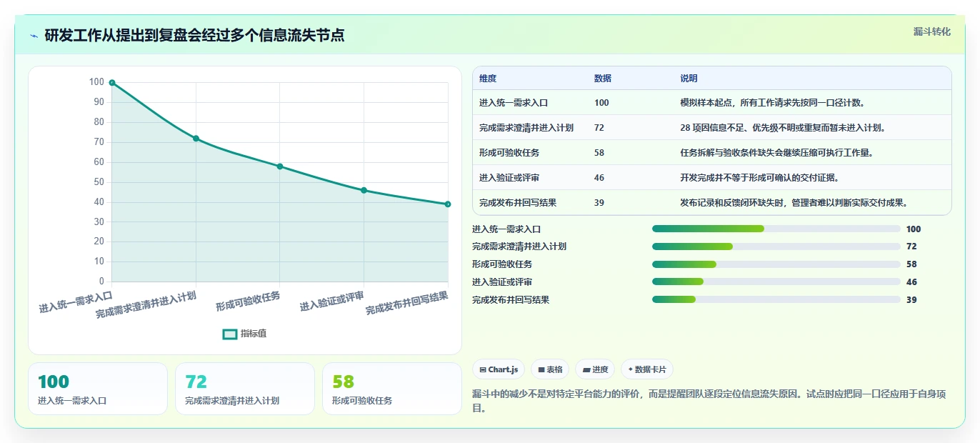Click the progress bar for 完成发布并回写结果
The image size is (980, 443).
click(x=776, y=299)
